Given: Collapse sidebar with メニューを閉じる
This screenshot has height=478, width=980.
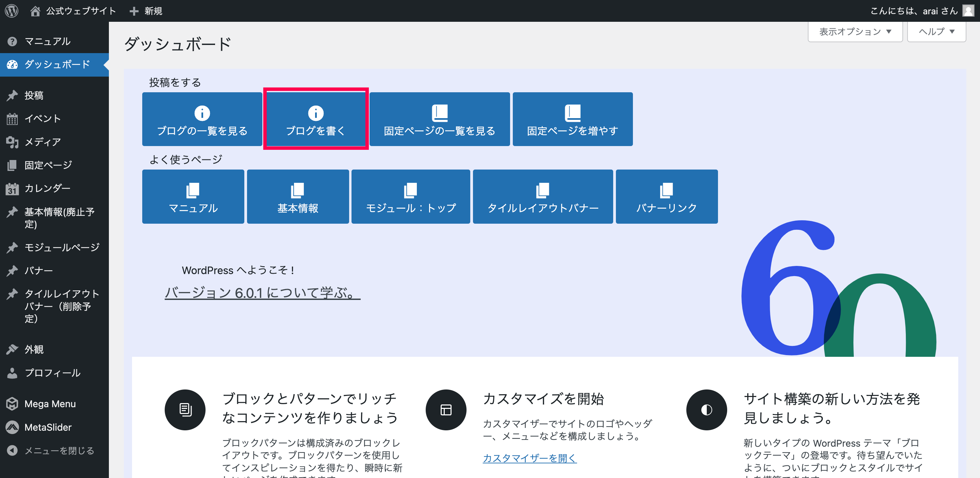Looking at the screenshot, I should tap(59, 451).
